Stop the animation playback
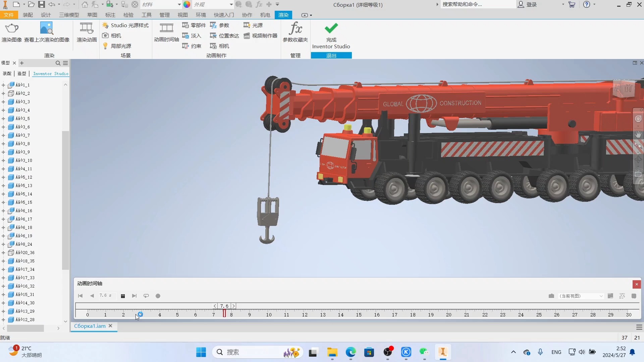Screen dimensions: 644x362 coord(123,296)
